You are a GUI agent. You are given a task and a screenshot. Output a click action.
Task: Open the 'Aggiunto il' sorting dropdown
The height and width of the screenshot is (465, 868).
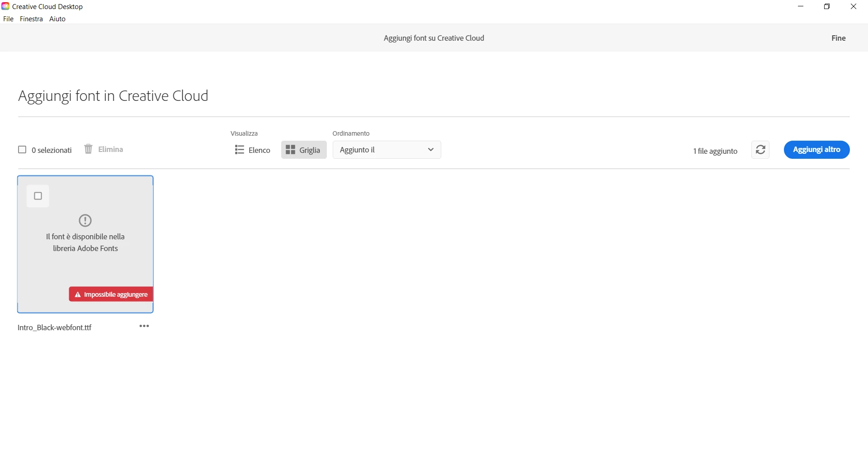[x=387, y=150]
